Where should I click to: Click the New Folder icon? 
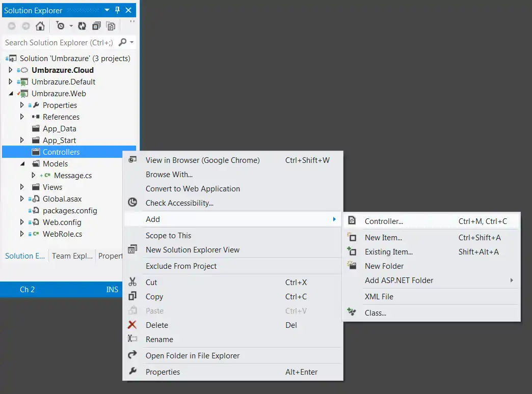352,265
